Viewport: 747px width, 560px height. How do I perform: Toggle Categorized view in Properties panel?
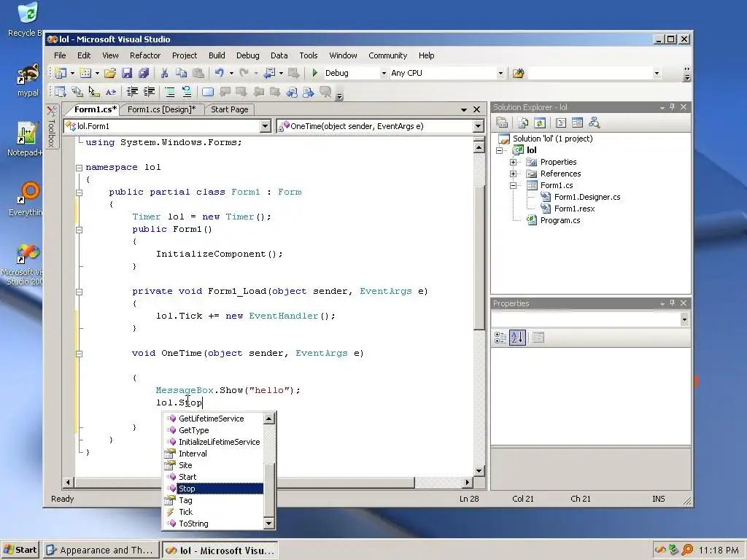point(500,338)
